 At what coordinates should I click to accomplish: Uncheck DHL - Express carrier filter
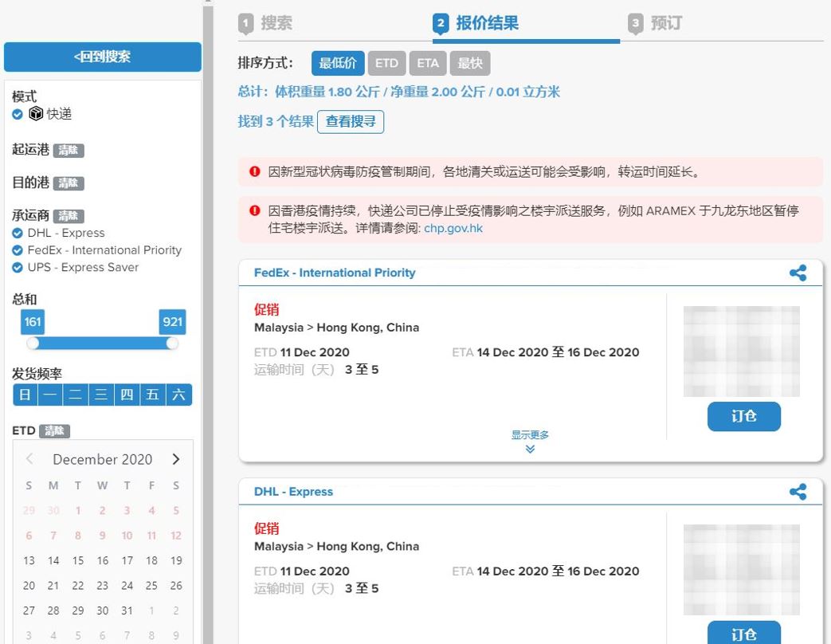tap(18, 234)
